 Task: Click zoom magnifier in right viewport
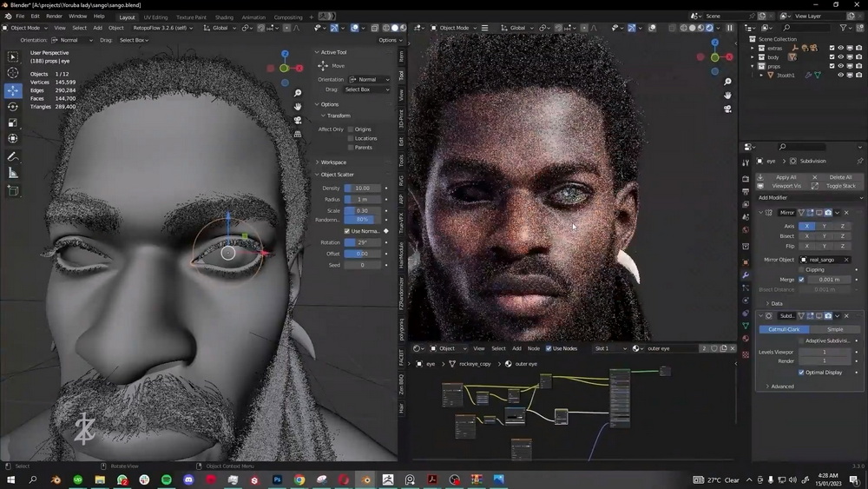(727, 82)
